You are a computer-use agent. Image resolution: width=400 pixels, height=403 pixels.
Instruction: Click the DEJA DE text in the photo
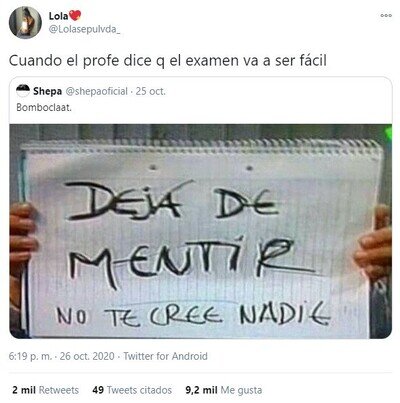coord(173,202)
